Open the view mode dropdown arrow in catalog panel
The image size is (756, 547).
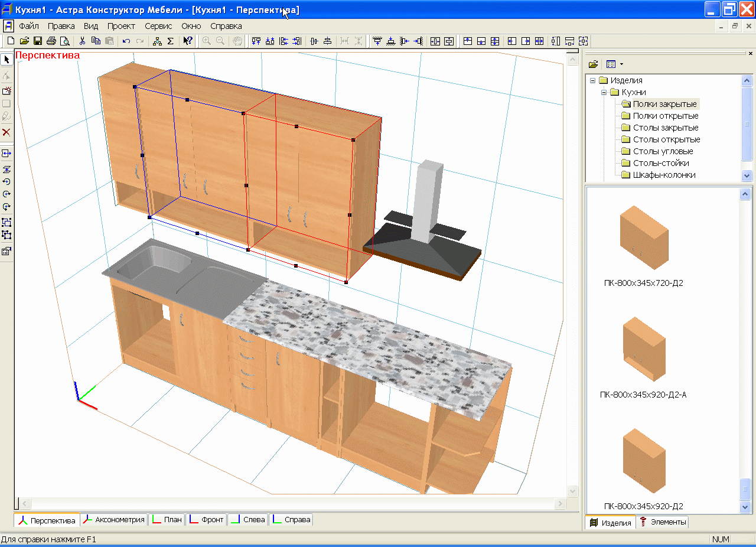[x=621, y=64]
